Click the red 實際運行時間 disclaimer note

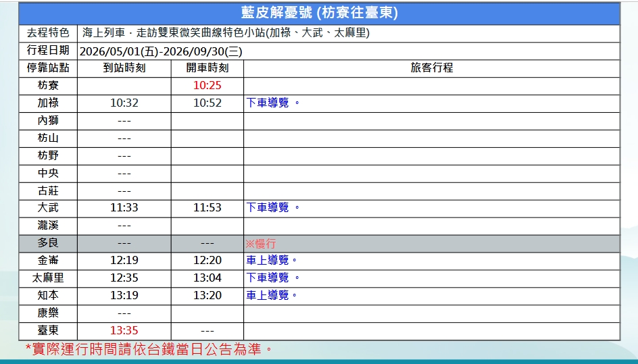[x=149, y=349]
